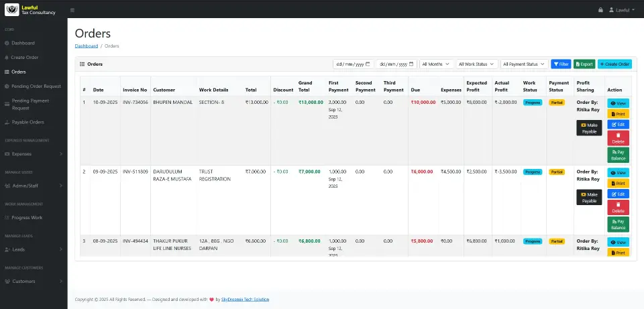644x309 pixels.
Task: Click the calendar icon in first date field
Action: coord(368,64)
